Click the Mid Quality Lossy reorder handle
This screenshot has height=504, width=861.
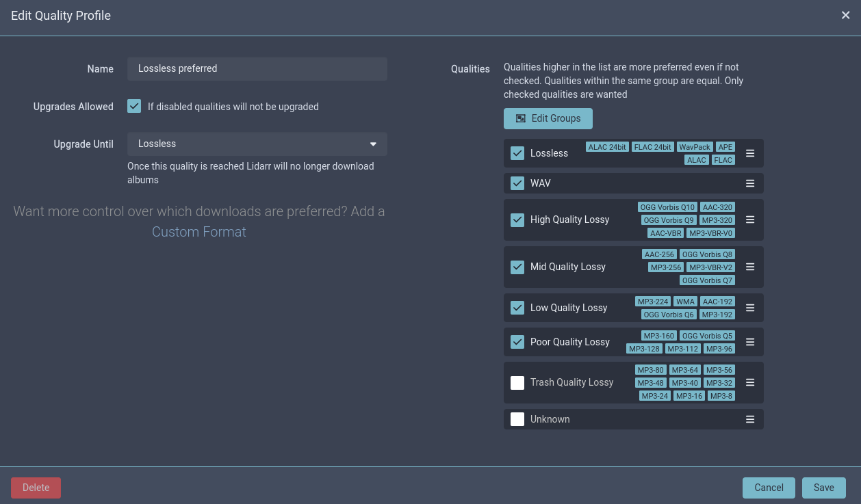[750, 267]
